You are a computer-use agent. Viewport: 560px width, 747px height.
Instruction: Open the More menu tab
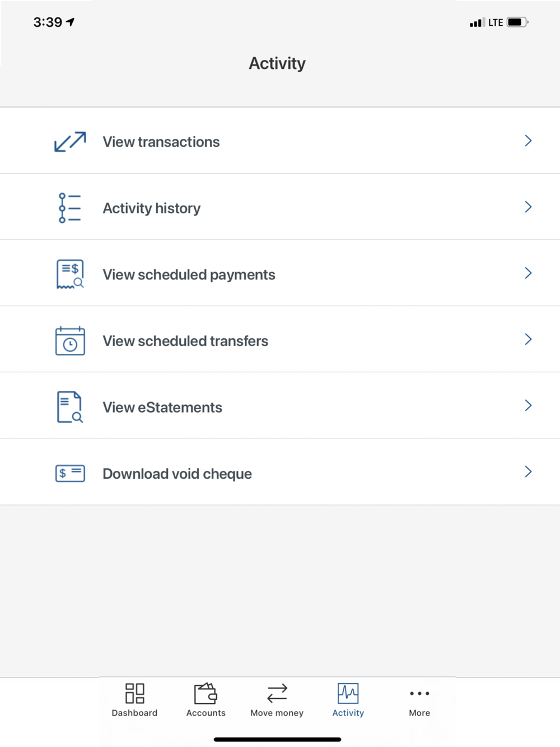[419, 699]
